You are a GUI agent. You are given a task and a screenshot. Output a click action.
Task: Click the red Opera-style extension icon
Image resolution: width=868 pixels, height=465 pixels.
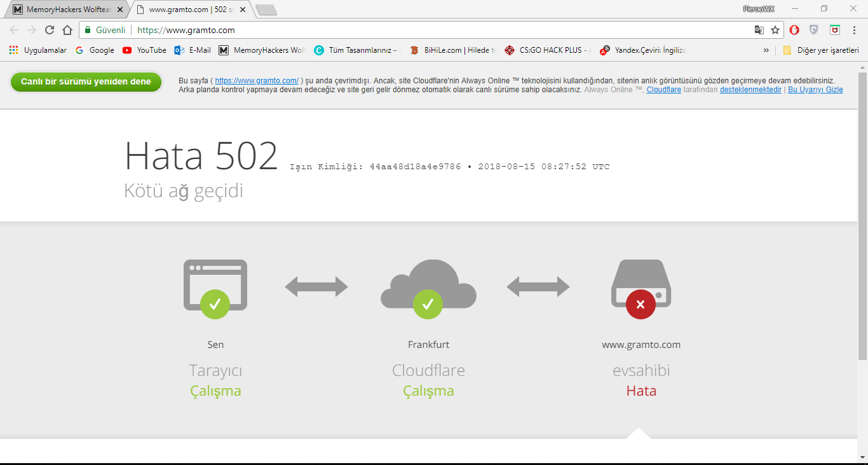[x=794, y=30]
